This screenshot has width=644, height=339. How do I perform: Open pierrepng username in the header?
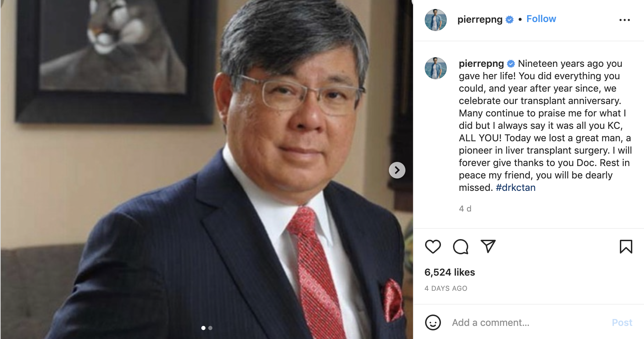click(480, 19)
